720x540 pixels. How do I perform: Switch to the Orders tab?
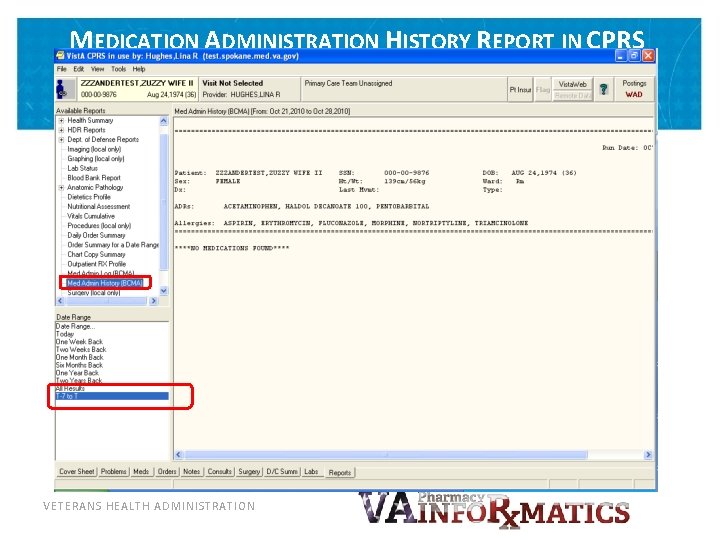tap(167, 472)
